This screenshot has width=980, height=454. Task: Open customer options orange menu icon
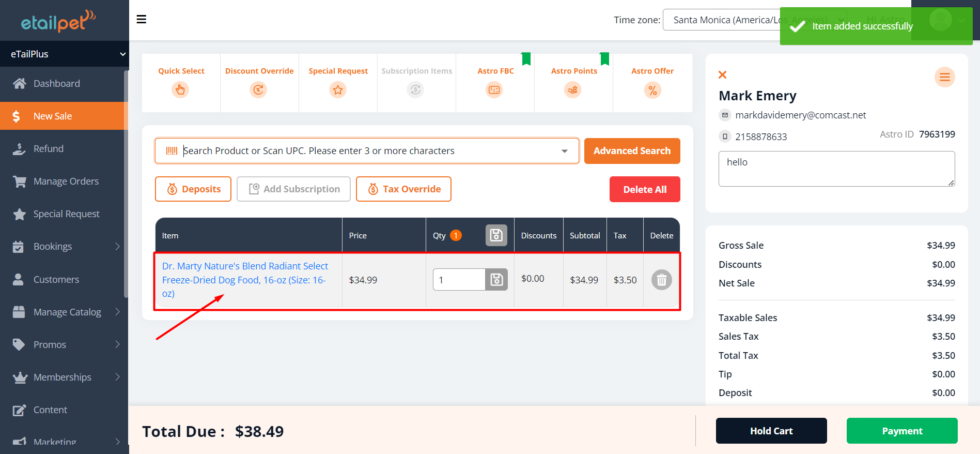(x=944, y=77)
